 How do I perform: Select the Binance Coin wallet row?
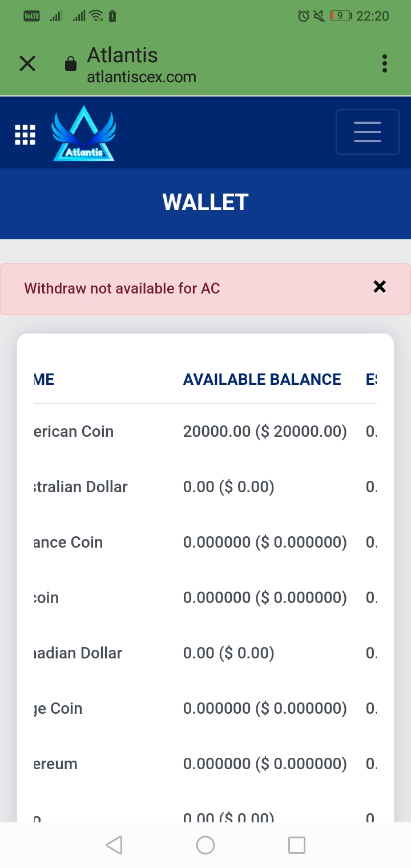coord(205,542)
